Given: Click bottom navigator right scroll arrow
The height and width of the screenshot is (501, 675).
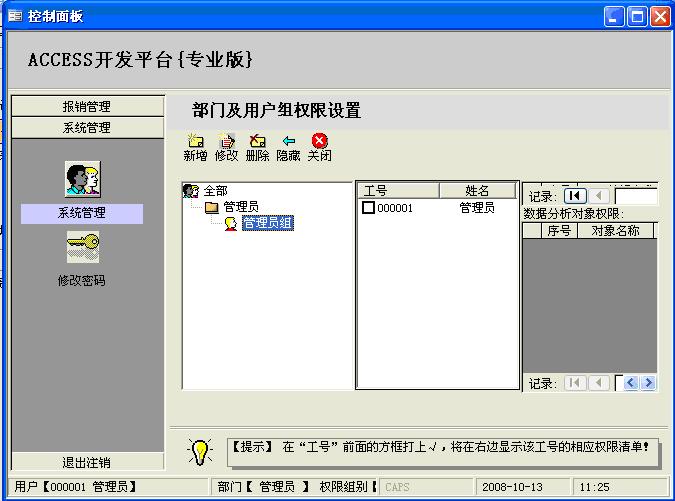Looking at the screenshot, I should (x=648, y=383).
